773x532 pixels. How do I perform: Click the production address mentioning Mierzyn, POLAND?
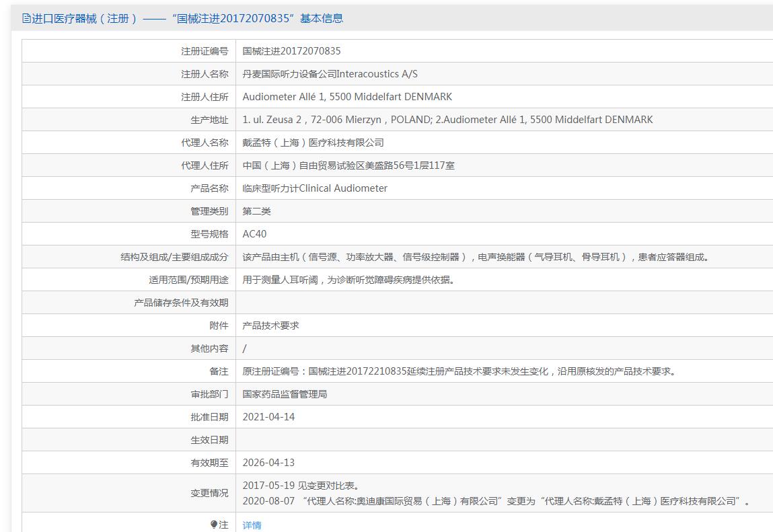(x=447, y=120)
